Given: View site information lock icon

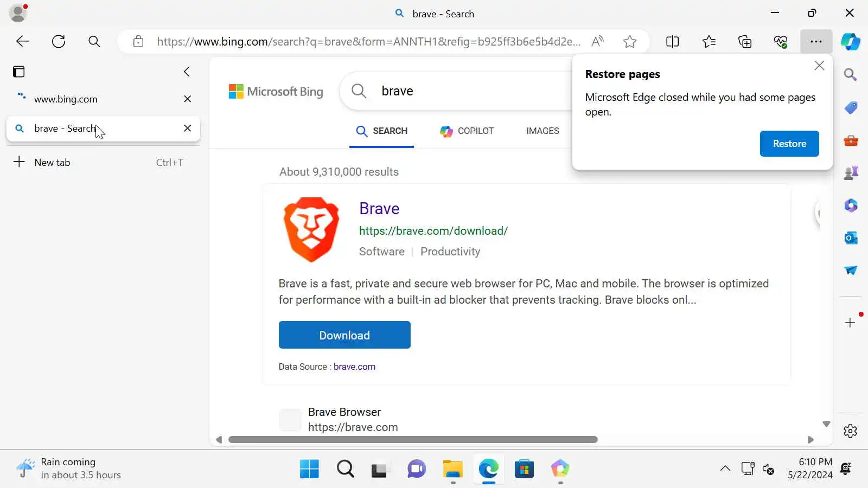Looking at the screenshot, I should tap(138, 41).
